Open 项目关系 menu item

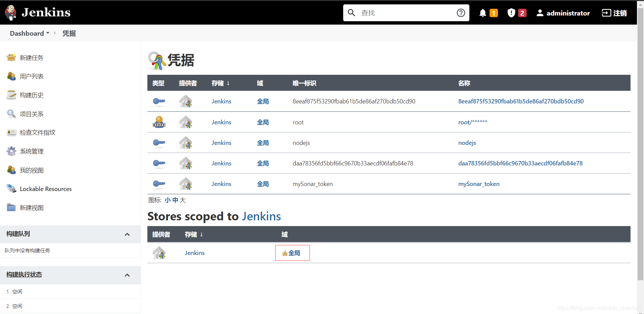pyautogui.click(x=32, y=114)
